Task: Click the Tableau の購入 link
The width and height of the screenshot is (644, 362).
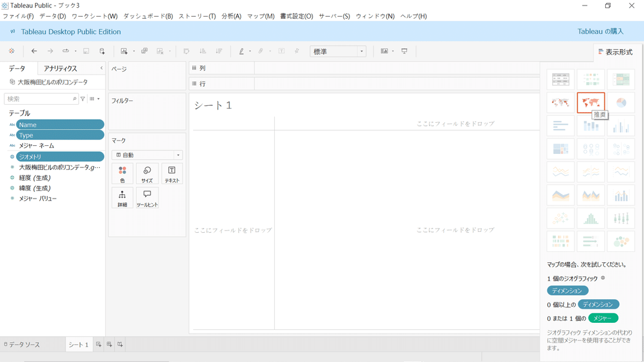Action: pos(601,32)
